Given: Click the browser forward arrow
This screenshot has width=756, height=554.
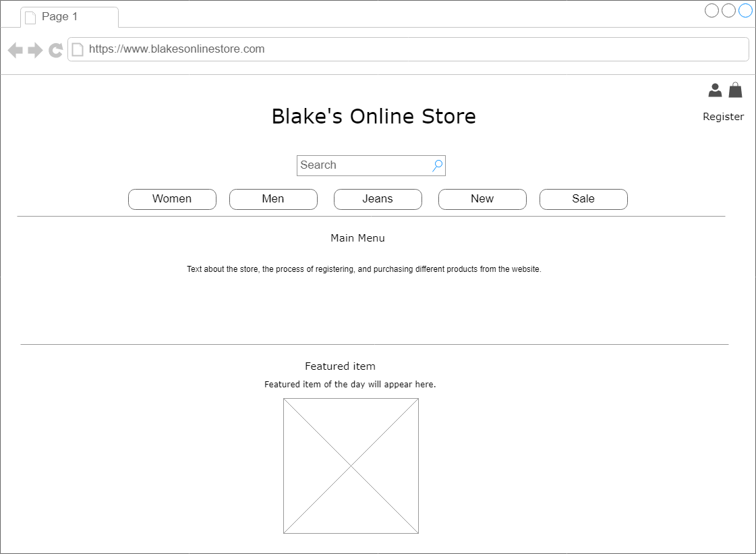Looking at the screenshot, I should [34, 49].
